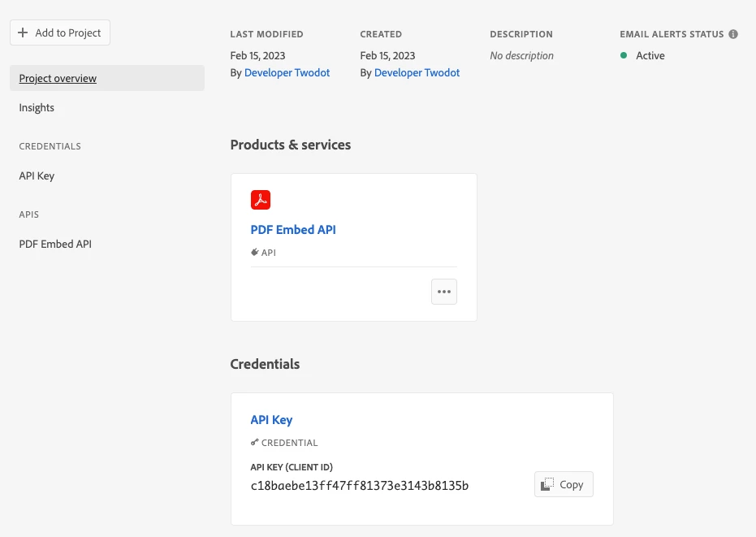The width and height of the screenshot is (756, 537).
Task: Open Developer Twodot link under Last Modified
Action: tap(287, 73)
